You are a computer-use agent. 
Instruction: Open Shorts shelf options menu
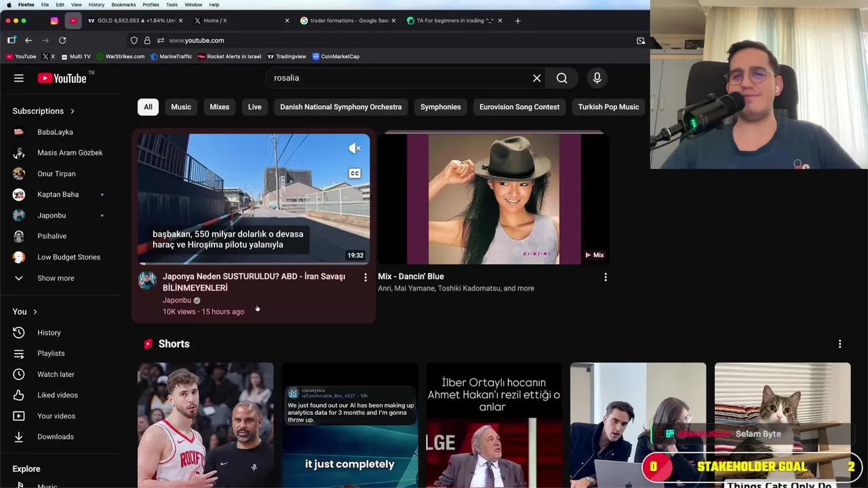[840, 344]
